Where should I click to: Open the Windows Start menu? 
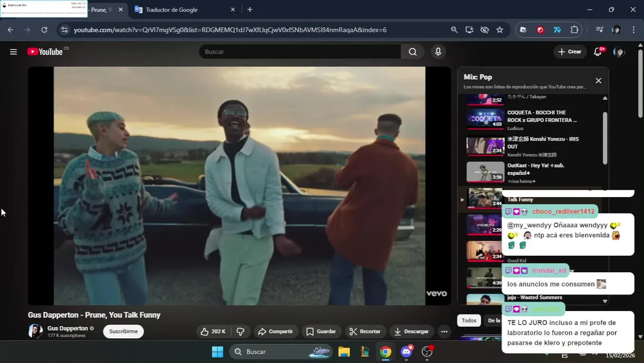tap(217, 352)
